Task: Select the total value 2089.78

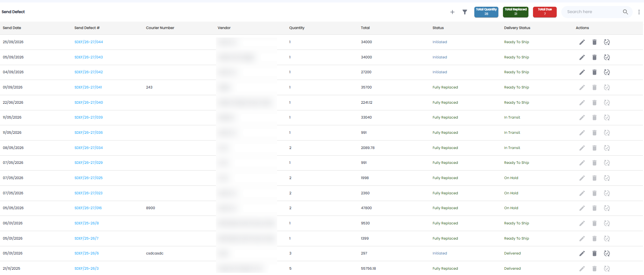Action: [368, 148]
